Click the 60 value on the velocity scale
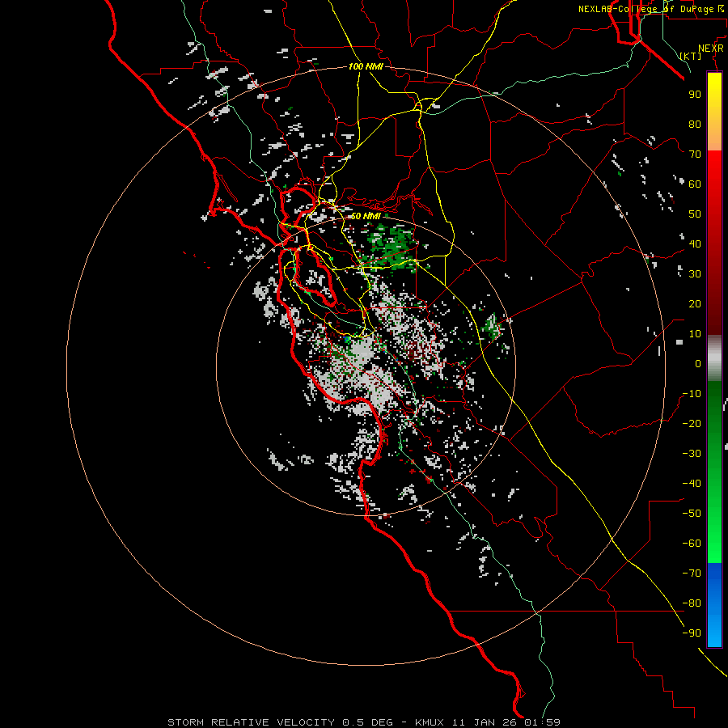Viewport: 728px width, 728px height. click(x=695, y=184)
